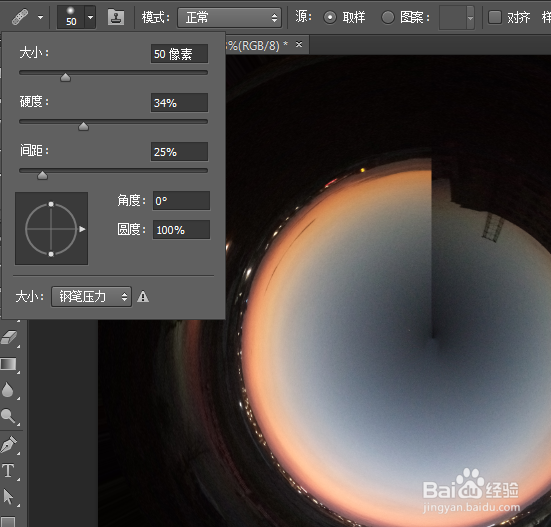Select the Dodge tool

[x=8, y=416]
